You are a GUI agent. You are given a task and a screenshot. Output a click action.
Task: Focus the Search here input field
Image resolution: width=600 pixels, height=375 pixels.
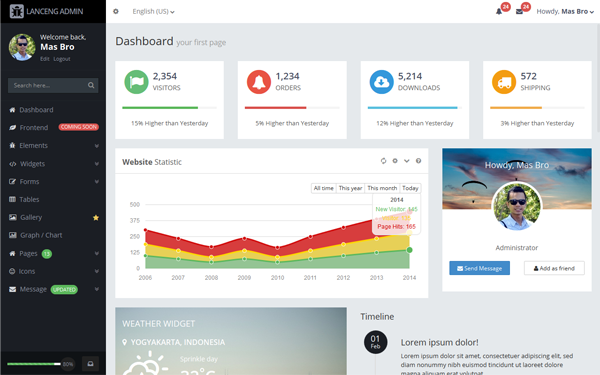coord(53,85)
